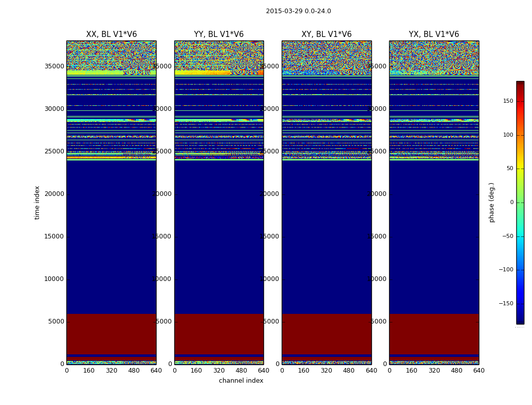Click the dark red band in the XX panel
This screenshot has width=532, height=405.
[111, 334]
